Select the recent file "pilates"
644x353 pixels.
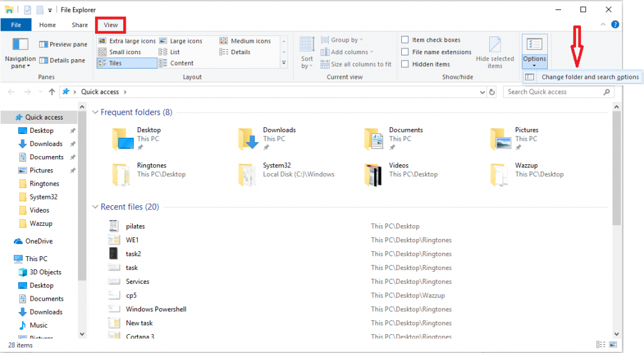(x=135, y=226)
